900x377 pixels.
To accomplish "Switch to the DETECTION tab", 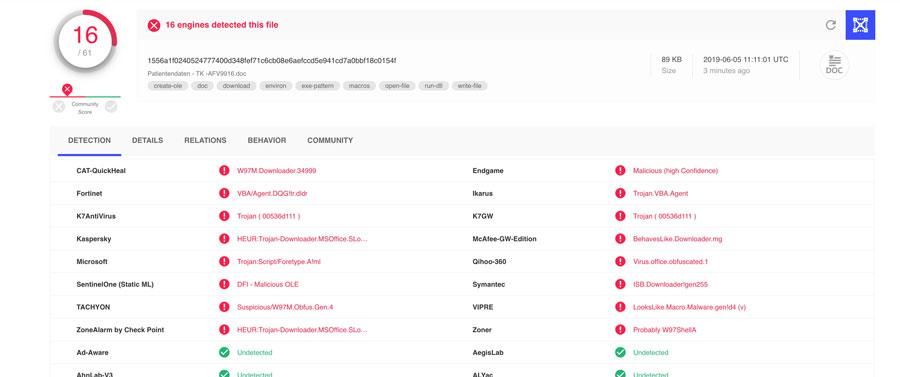I will (x=90, y=140).
